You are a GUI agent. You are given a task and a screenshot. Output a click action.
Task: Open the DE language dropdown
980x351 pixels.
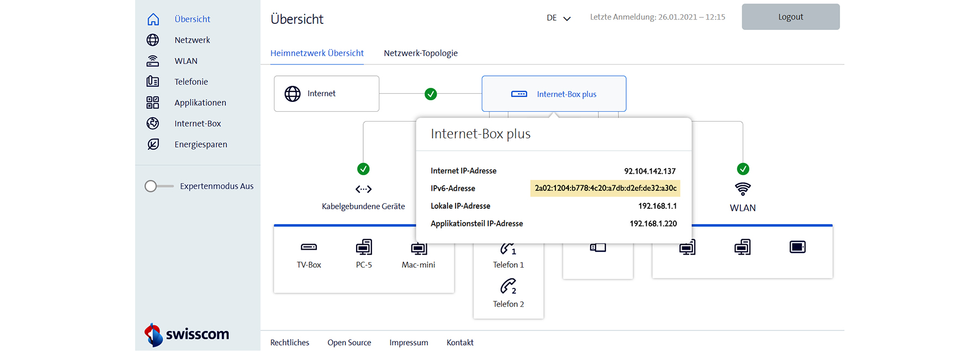559,18
